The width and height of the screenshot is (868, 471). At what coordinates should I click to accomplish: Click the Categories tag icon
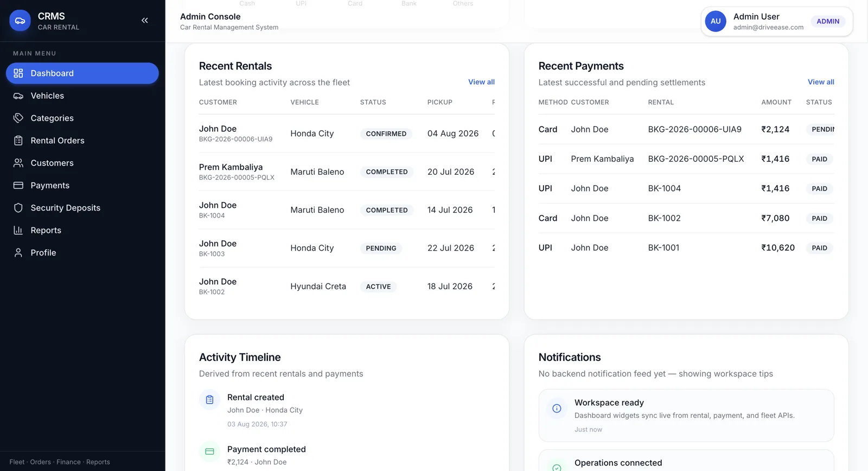click(18, 118)
